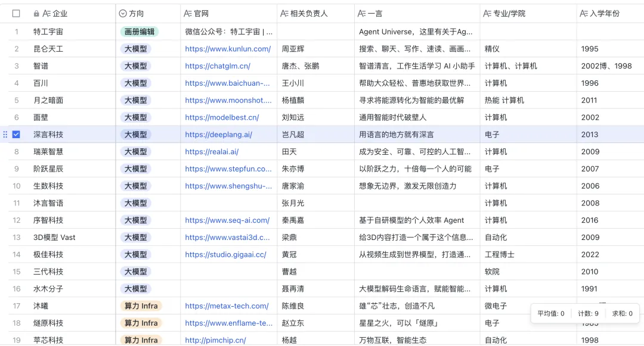
Task: Open the modelbest.cn link
Action: tap(222, 118)
